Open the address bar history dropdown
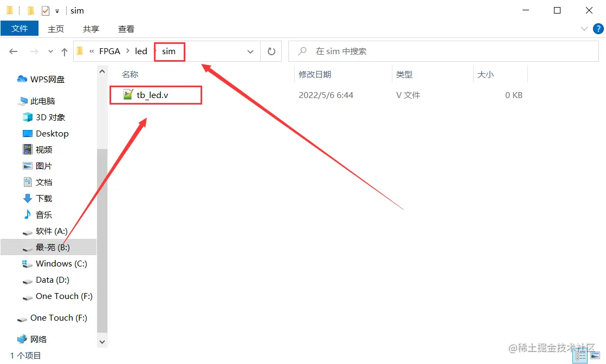The width and height of the screenshot is (606, 364). click(x=250, y=51)
